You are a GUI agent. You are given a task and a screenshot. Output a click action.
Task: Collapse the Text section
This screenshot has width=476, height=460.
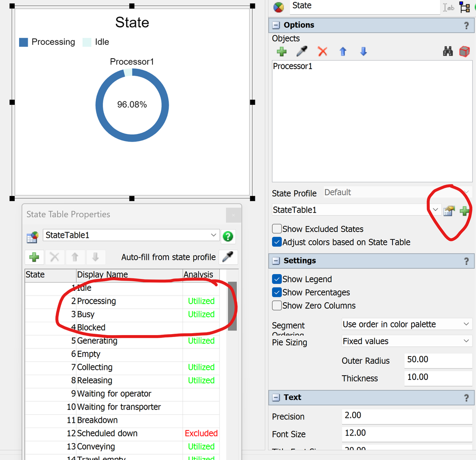pyautogui.click(x=276, y=398)
